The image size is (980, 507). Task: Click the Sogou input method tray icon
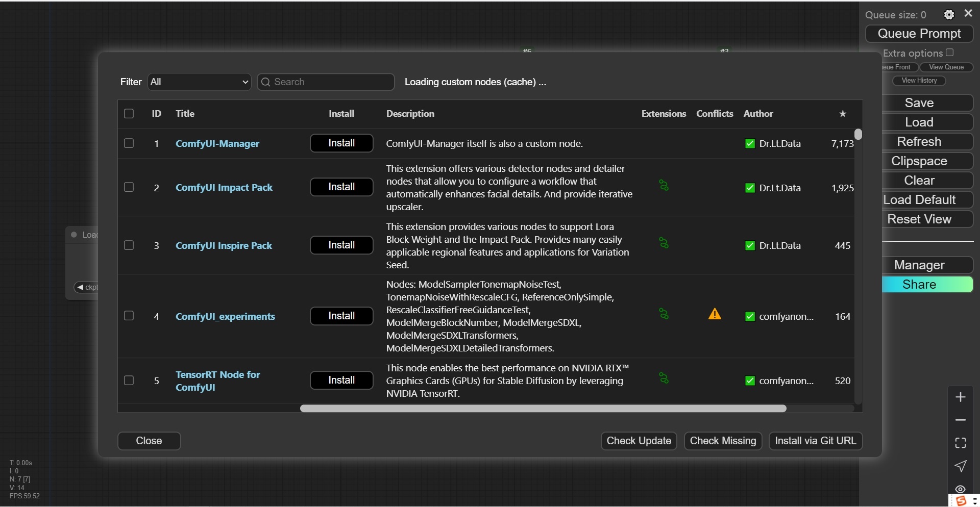coord(961,500)
